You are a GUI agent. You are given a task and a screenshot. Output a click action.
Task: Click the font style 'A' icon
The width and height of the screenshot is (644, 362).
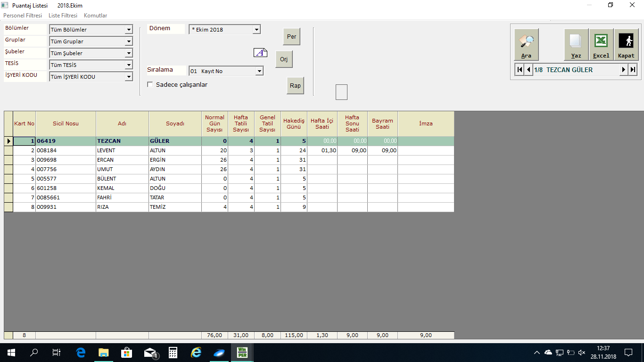260,53
